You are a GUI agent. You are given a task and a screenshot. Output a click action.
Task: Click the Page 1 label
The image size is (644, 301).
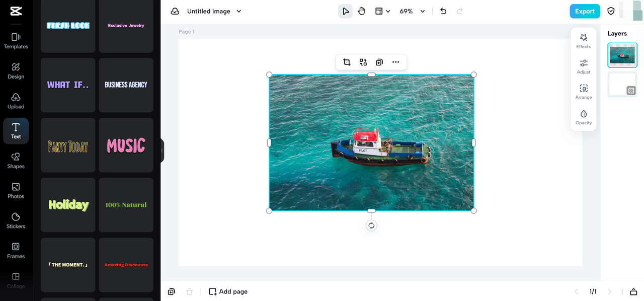pyautogui.click(x=186, y=32)
